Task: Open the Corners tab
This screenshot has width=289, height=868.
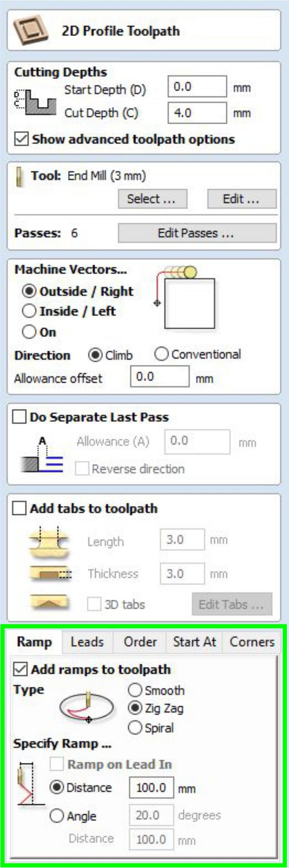Action: click(x=252, y=642)
